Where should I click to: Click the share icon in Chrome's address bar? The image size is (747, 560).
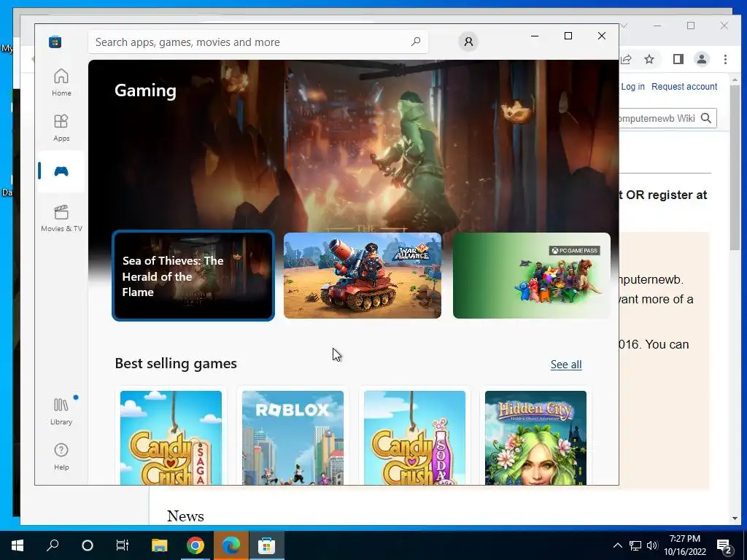tap(626, 59)
